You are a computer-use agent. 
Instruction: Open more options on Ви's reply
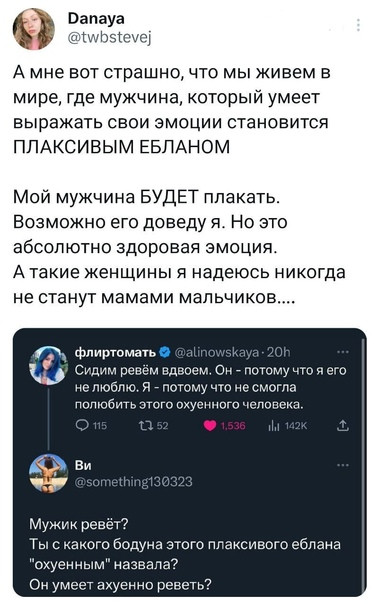[x=343, y=465]
